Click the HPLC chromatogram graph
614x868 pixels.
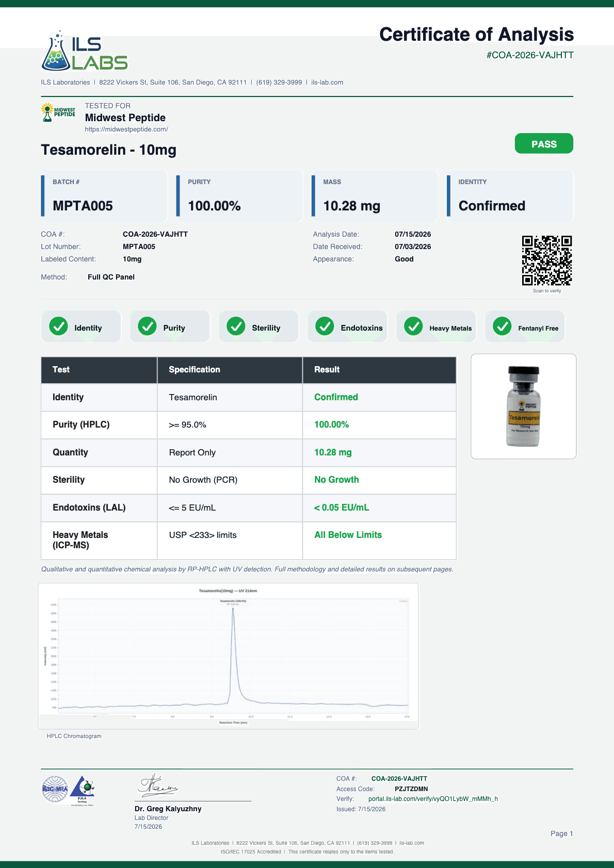[228, 656]
